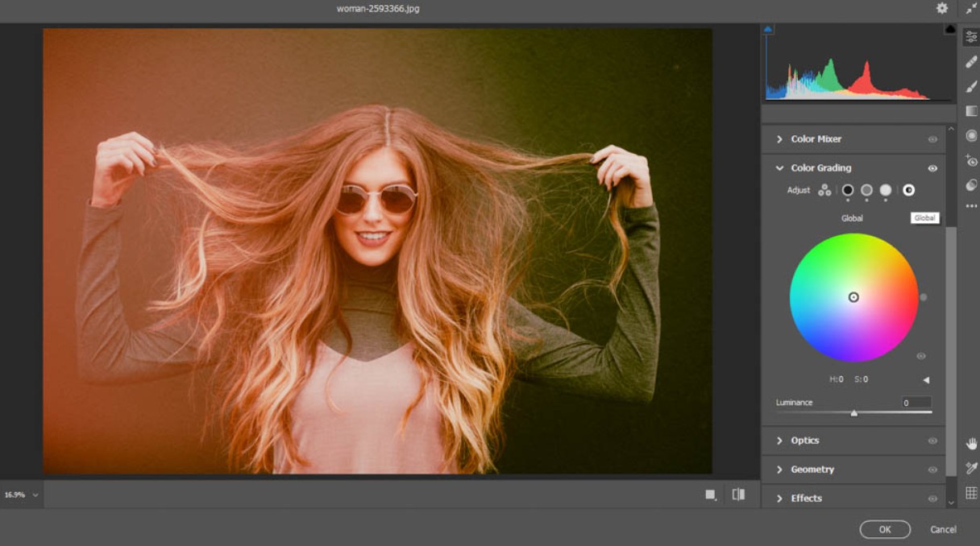
Task: Click the single view display icon
Action: coord(710,494)
